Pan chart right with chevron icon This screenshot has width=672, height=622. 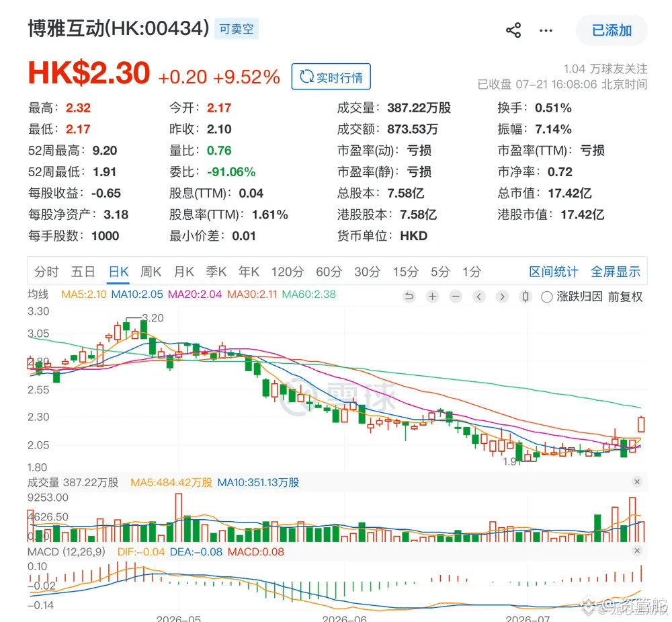pyautogui.click(x=502, y=297)
